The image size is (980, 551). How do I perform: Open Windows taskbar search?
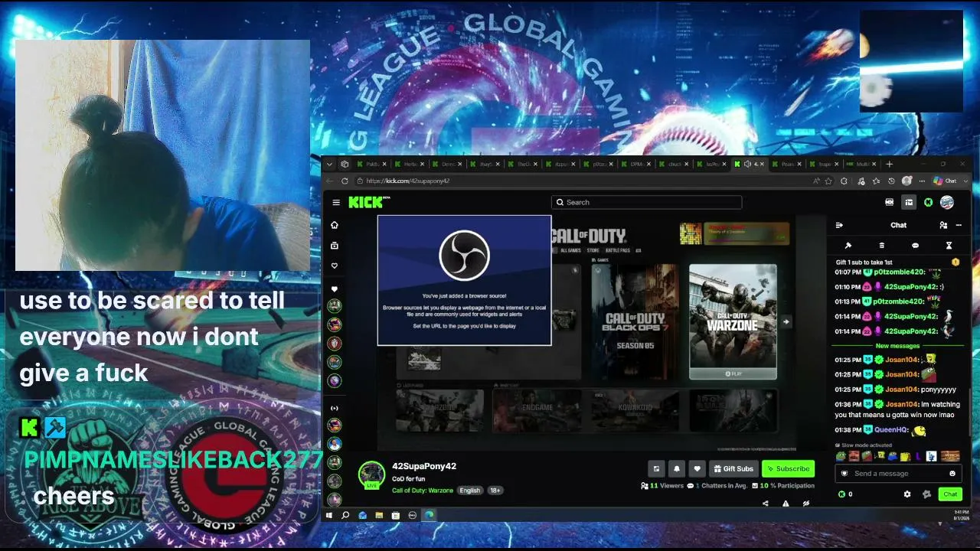click(346, 515)
